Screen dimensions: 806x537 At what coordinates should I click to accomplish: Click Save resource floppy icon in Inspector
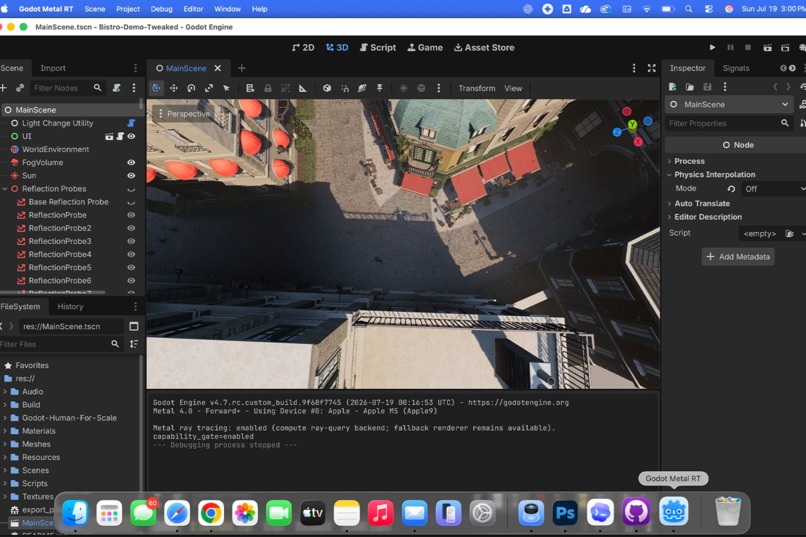click(707, 87)
